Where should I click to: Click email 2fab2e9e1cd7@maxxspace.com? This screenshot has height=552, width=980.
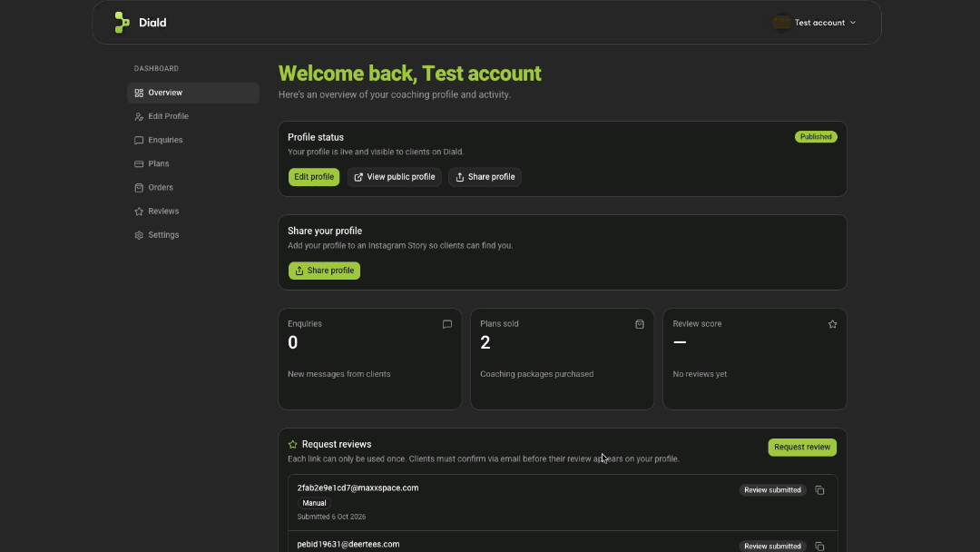(x=358, y=488)
